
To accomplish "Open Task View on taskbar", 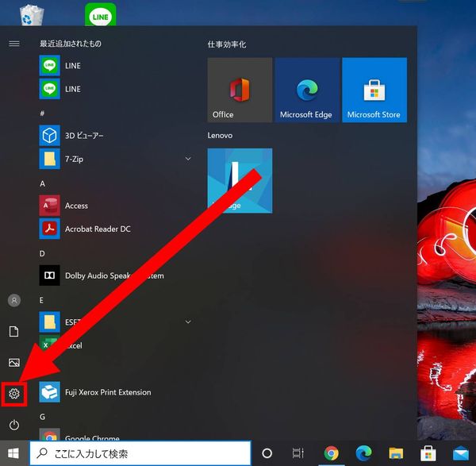I will click(297, 453).
